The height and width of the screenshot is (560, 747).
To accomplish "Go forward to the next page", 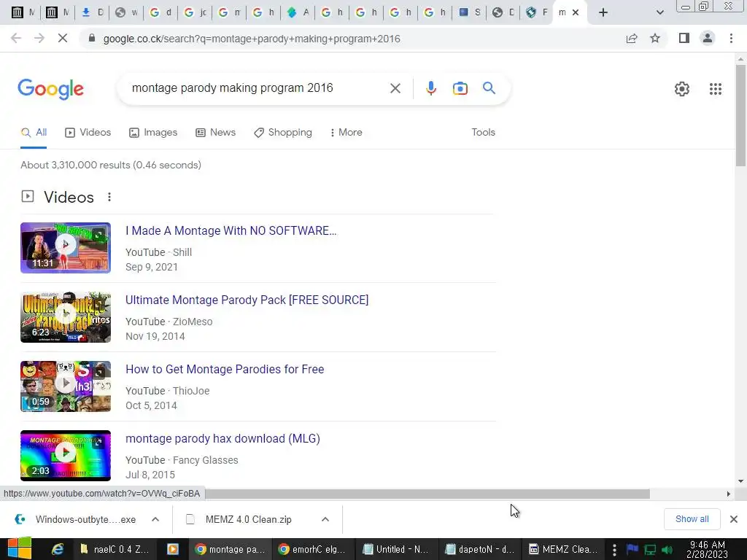I will (x=39, y=39).
